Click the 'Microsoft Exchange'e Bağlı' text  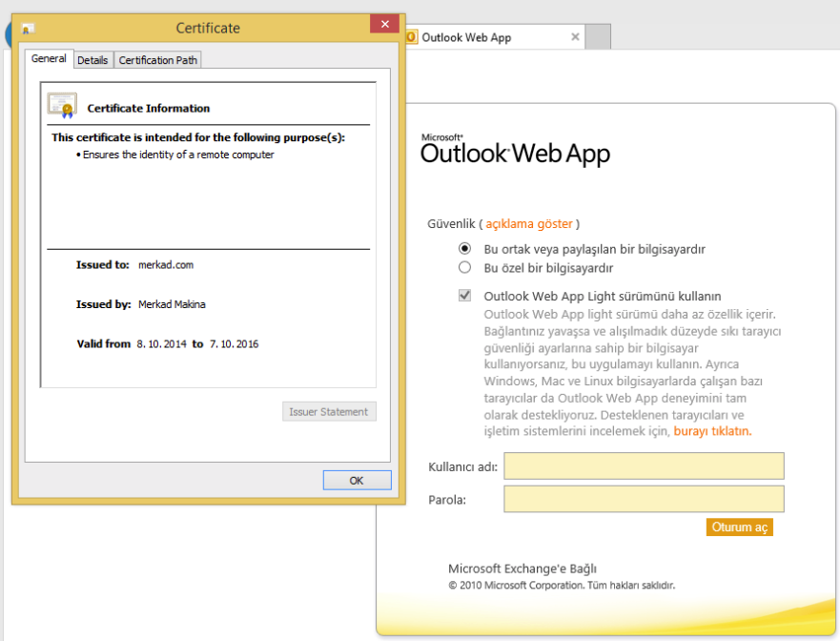522,569
